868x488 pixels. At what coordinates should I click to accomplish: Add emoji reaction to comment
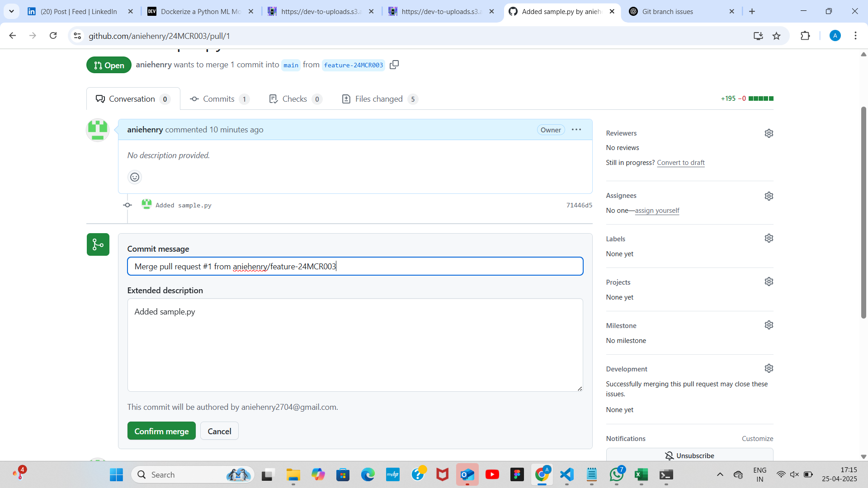[x=135, y=177]
